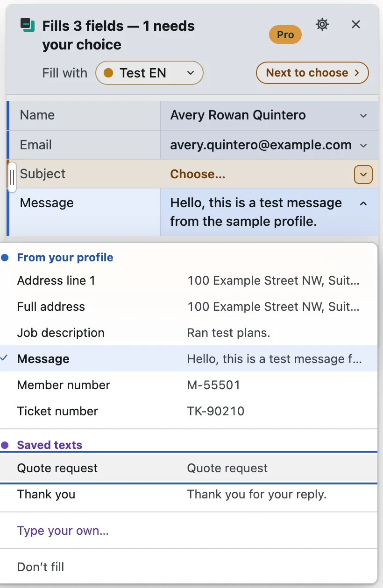Select the Thank you saved text
Image resolution: width=383 pixels, height=588 pixels.
(189, 494)
